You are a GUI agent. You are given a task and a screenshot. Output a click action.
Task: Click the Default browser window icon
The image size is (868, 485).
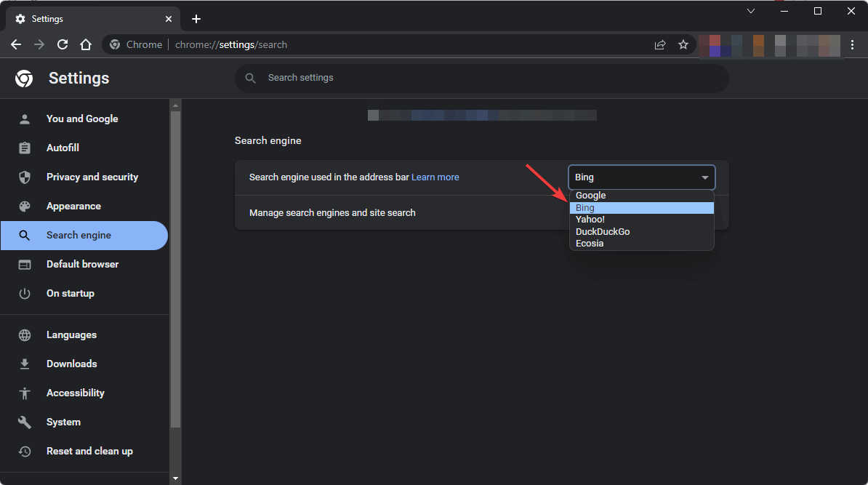tap(25, 265)
